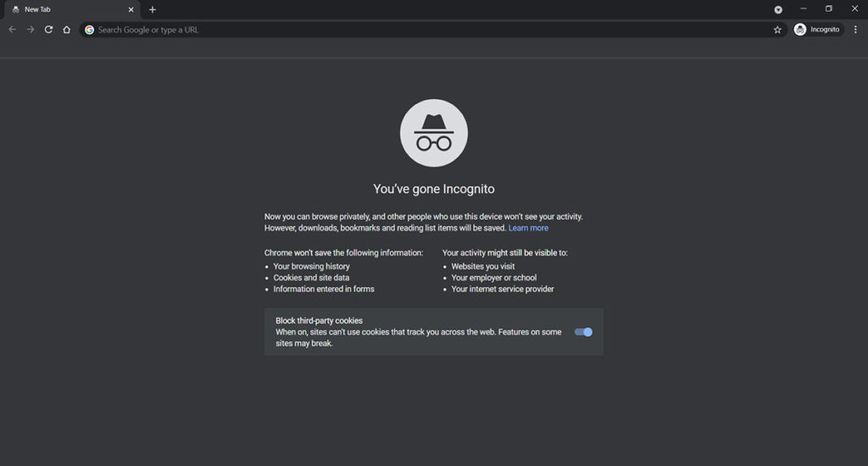Bookmark this tab with the star icon

click(777, 30)
